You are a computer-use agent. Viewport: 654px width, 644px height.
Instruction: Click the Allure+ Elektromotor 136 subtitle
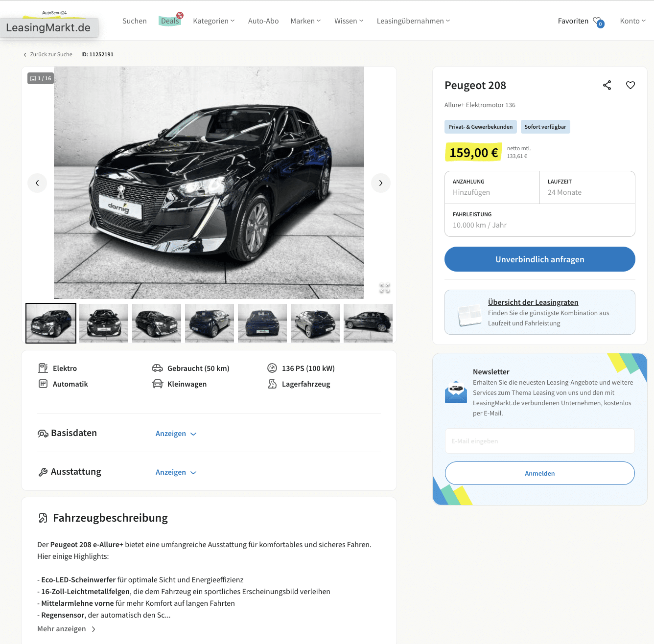480,105
